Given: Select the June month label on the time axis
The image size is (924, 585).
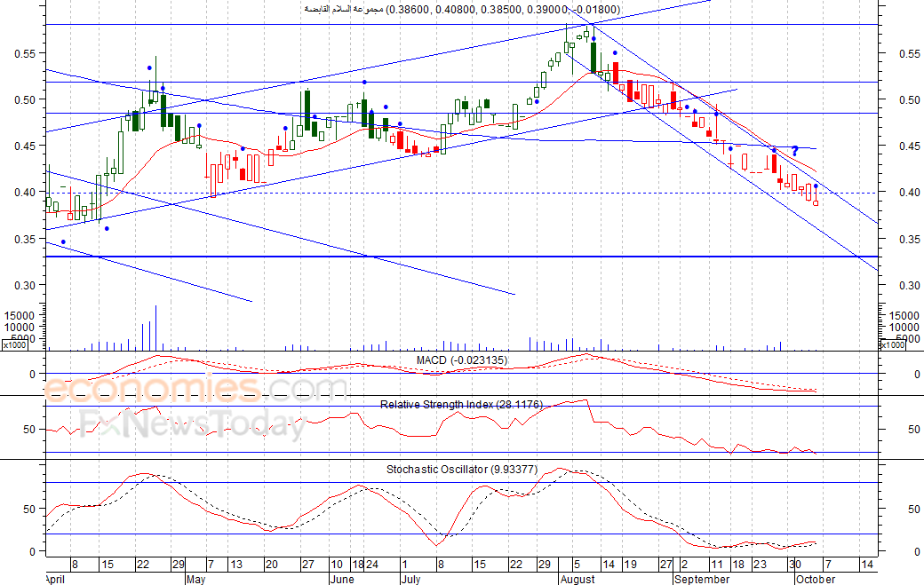Looking at the screenshot, I should [342, 580].
